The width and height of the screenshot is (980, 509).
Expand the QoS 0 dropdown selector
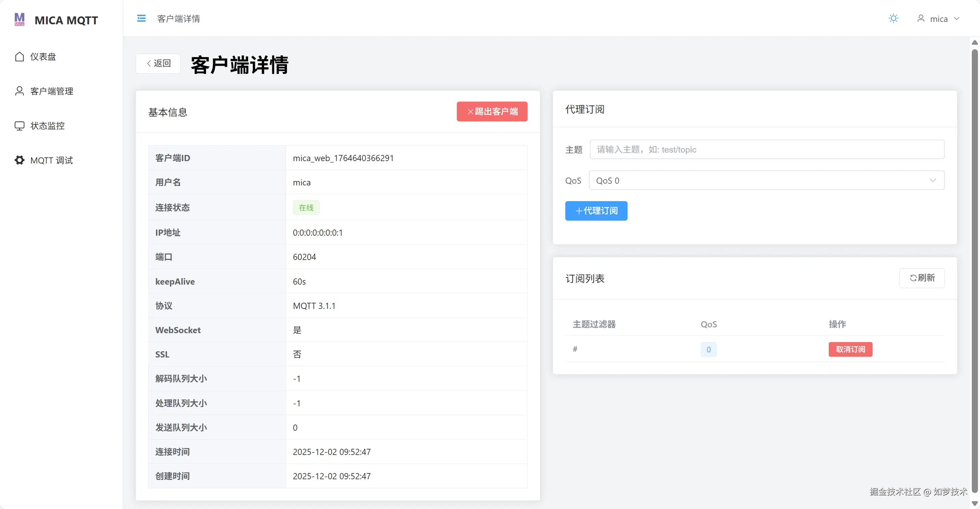pos(766,180)
